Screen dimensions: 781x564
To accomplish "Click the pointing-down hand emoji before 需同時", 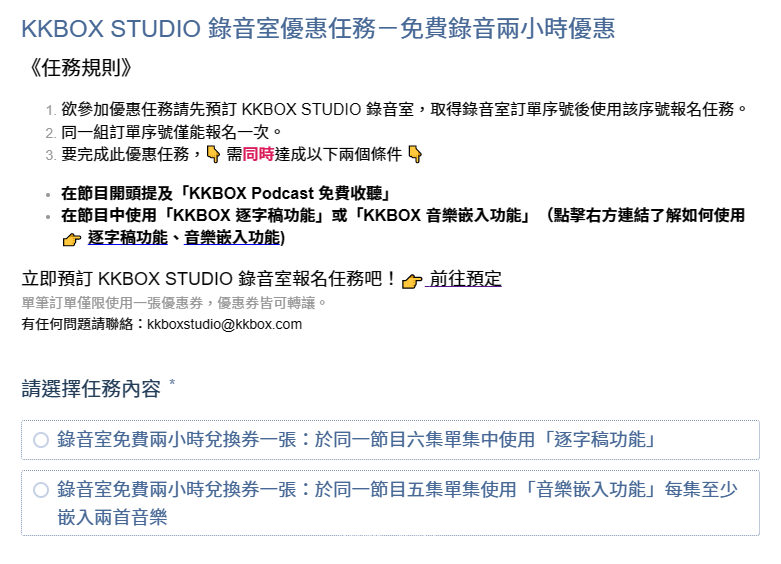I will pyautogui.click(x=213, y=154).
